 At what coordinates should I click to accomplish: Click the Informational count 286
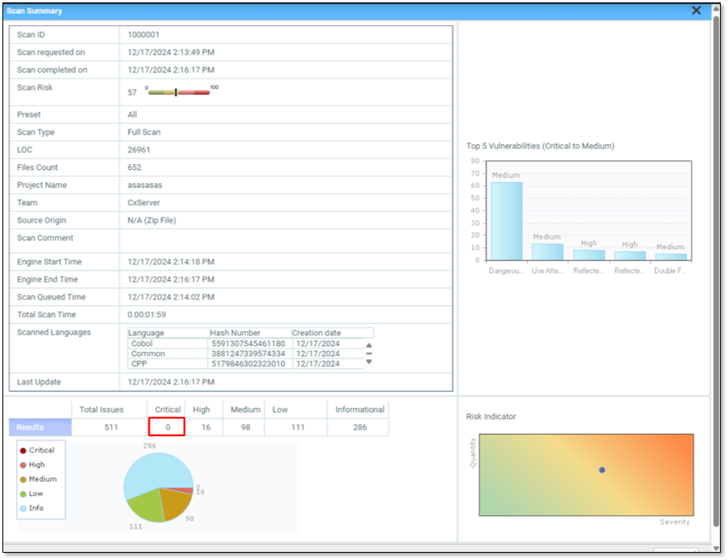360,427
